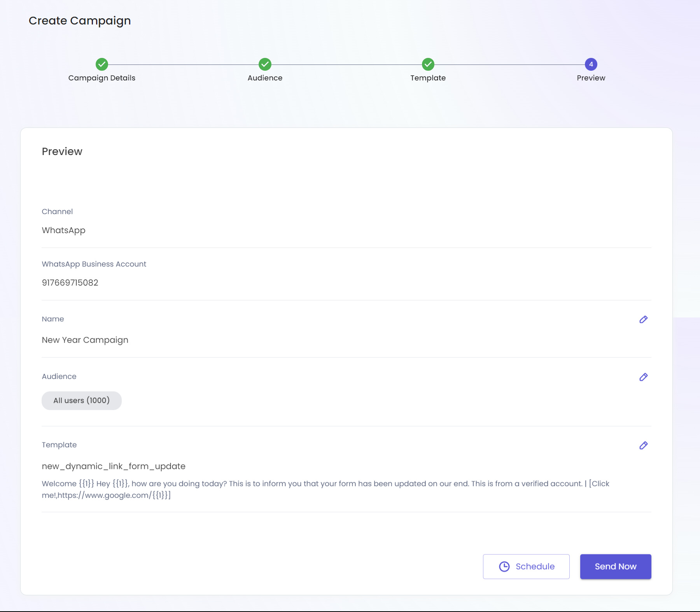Click template name new_dynamic_link_form_update
The width and height of the screenshot is (700, 612).
pos(114,466)
